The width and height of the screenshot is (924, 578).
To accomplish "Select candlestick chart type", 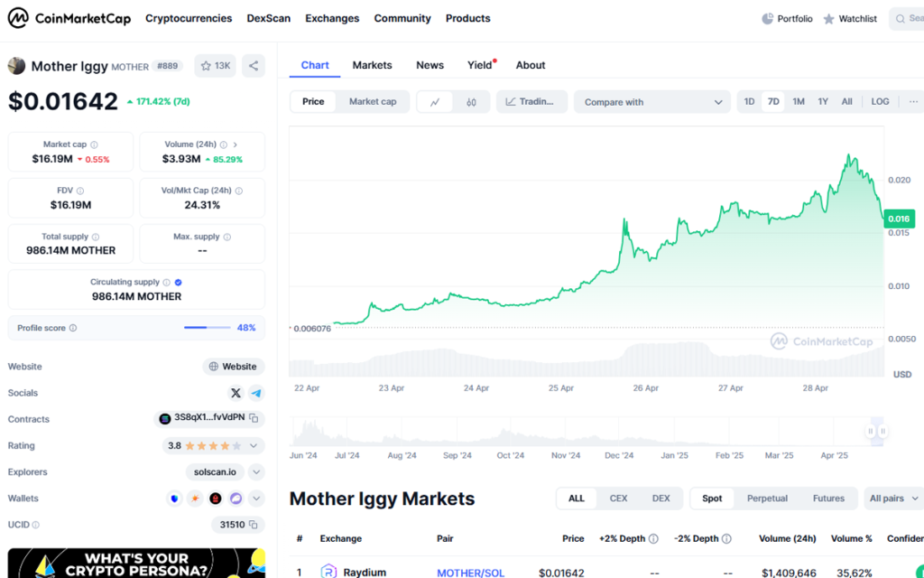I will click(471, 102).
